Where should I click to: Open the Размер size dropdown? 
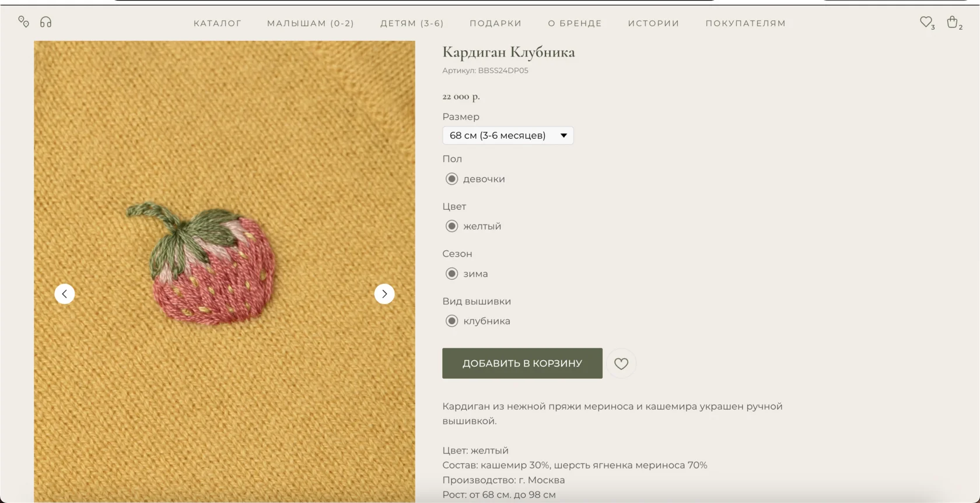tap(508, 135)
